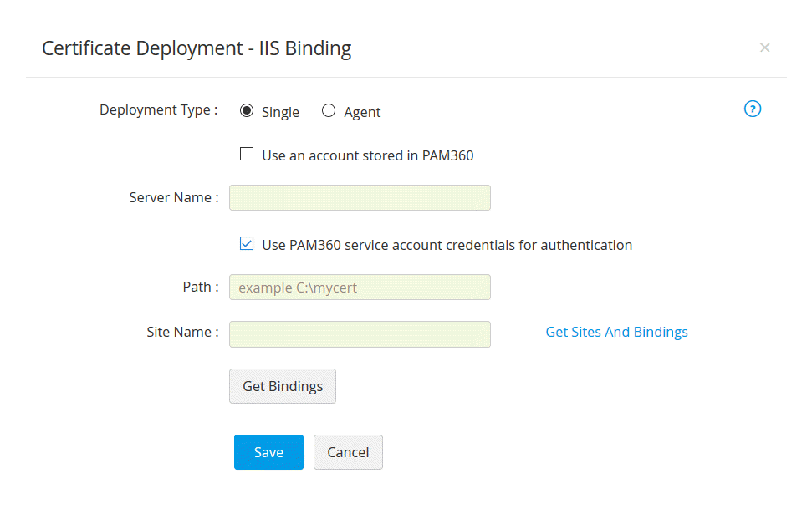Click the dialog title 'Certificate Deployment - IIS Binding'

click(197, 48)
